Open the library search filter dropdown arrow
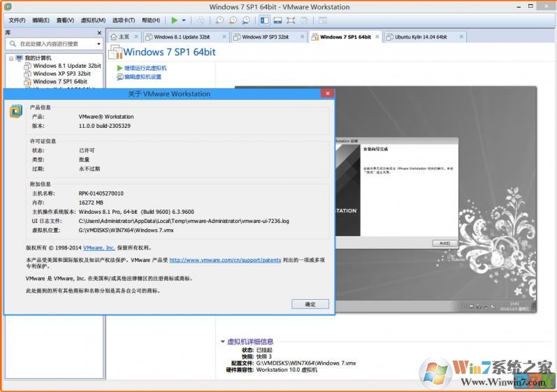 99,44
